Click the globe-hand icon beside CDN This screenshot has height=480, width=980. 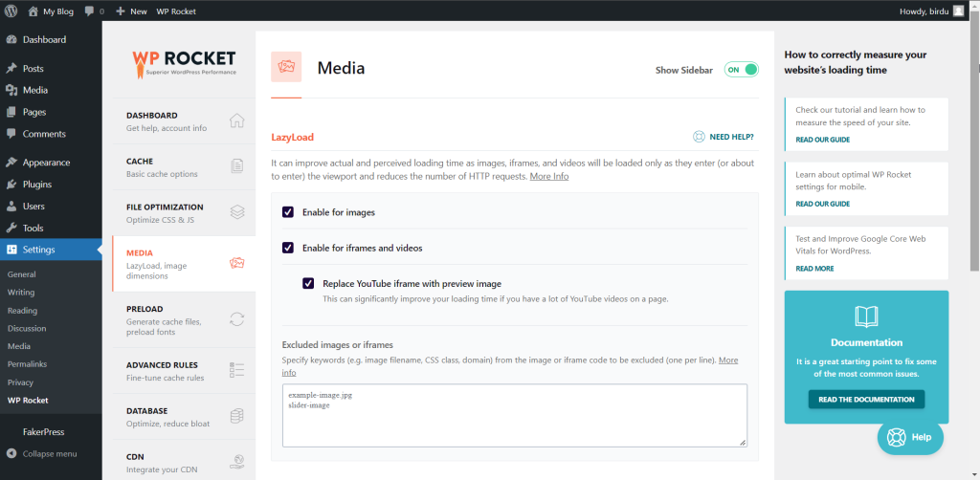click(237, 461)
